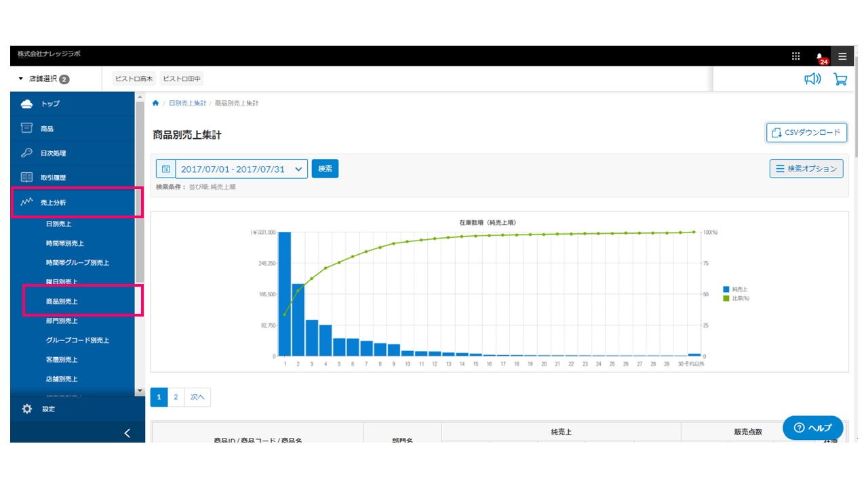
Task: Click the chart bar for item 2
Action: coord(298,320)
